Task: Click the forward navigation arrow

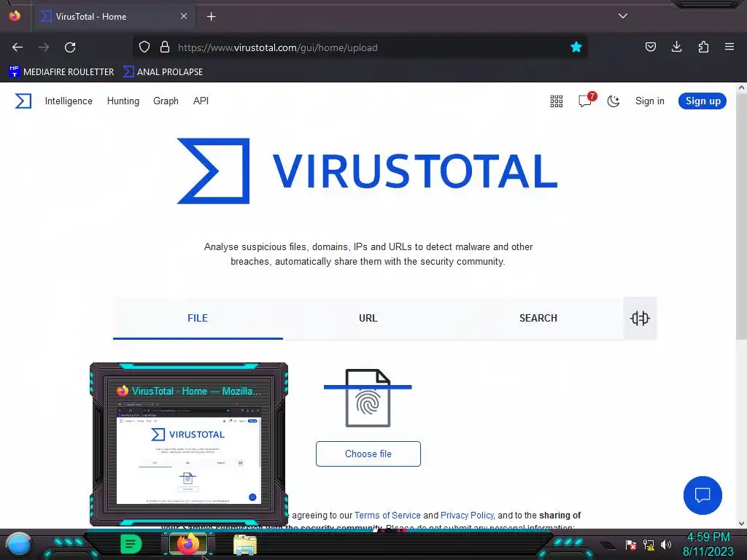Action: click(44, 47)
